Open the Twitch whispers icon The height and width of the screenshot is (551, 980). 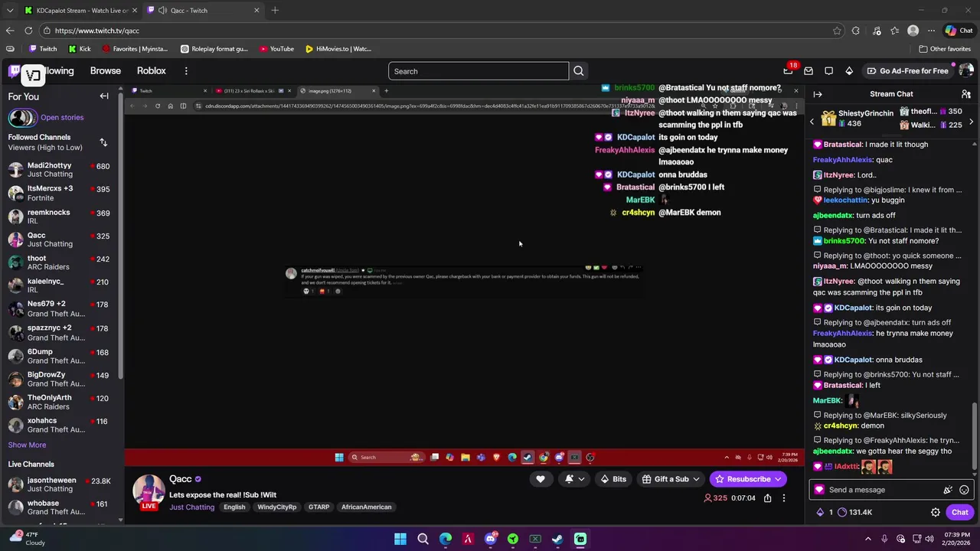(x=828, y=71)
